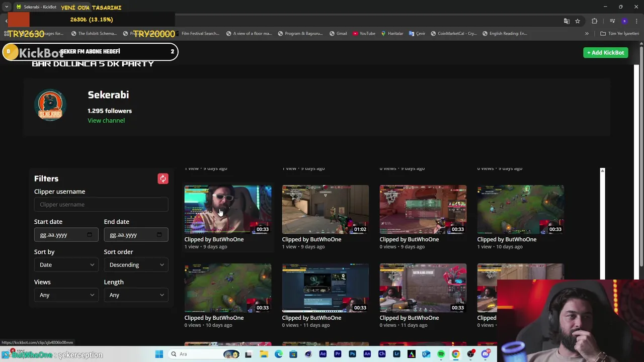Open Adobe Lightroom from the taskbar
644x362 pixels.
396,354
